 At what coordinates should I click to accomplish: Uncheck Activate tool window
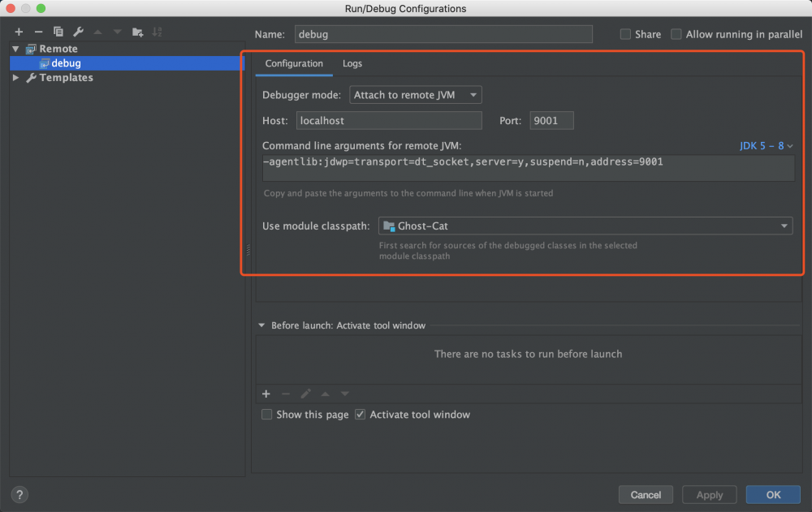[x=360, y=415]
